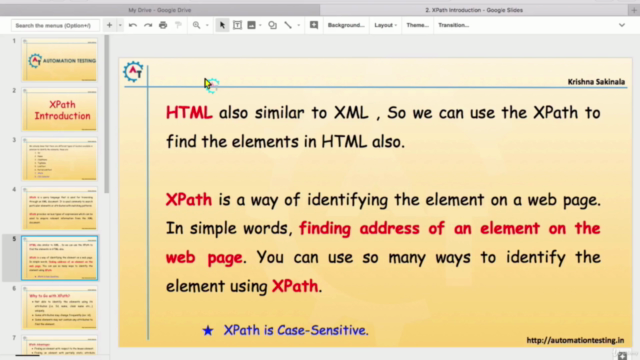Open the Theme panel
Screen dimensions: 640x360
tap(418, 25)
